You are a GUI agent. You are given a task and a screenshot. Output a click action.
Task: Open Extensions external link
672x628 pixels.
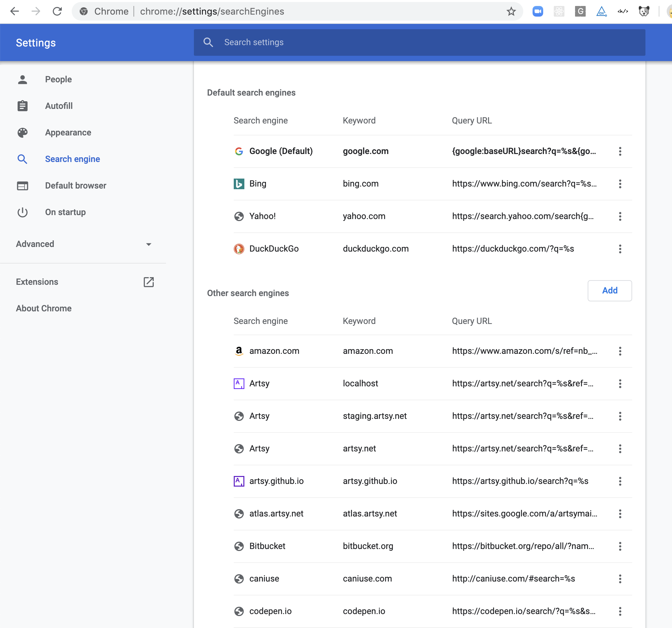[x=149, y=281]
